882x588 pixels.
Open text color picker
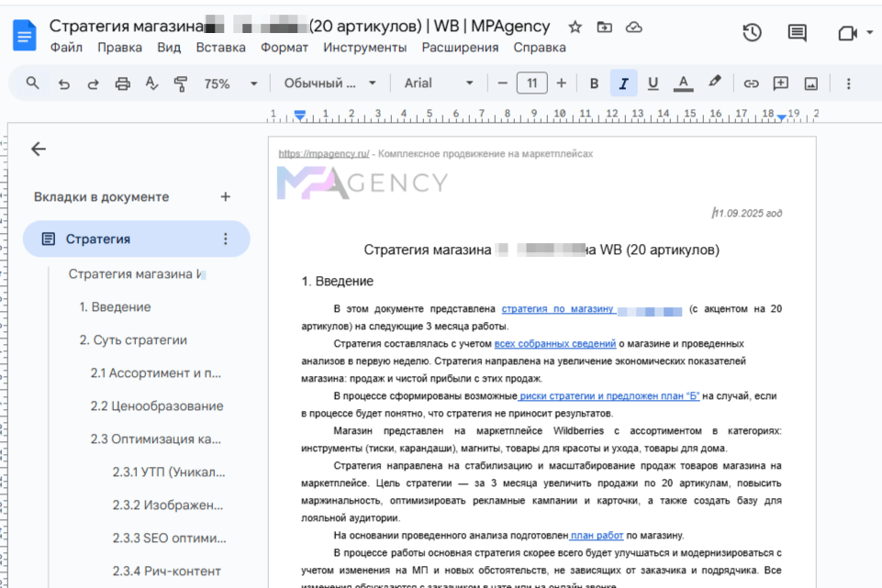pyautogui.click(x=683, y=83)
